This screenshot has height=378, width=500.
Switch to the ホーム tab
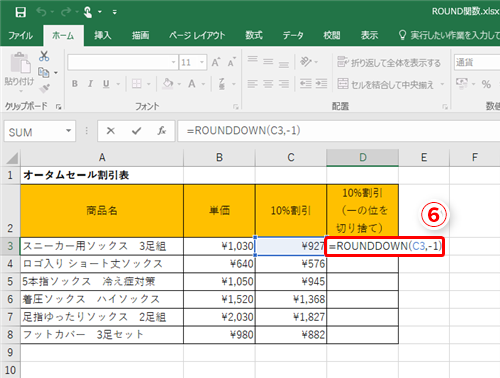pos(63,35)
